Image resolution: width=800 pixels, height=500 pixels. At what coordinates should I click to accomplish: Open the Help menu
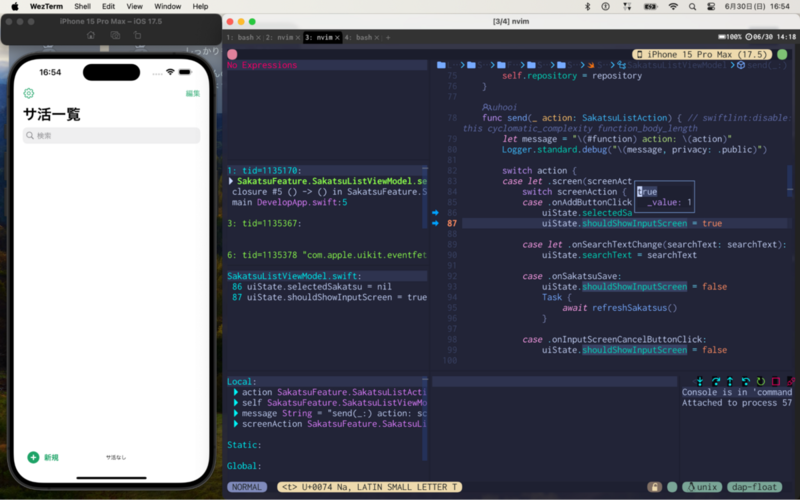(200, 7)
